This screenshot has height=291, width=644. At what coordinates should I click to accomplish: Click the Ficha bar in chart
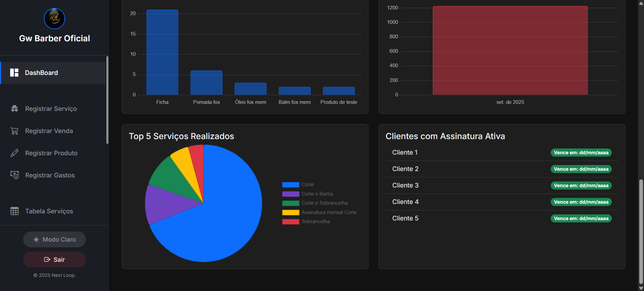click(x=162, y=52)
